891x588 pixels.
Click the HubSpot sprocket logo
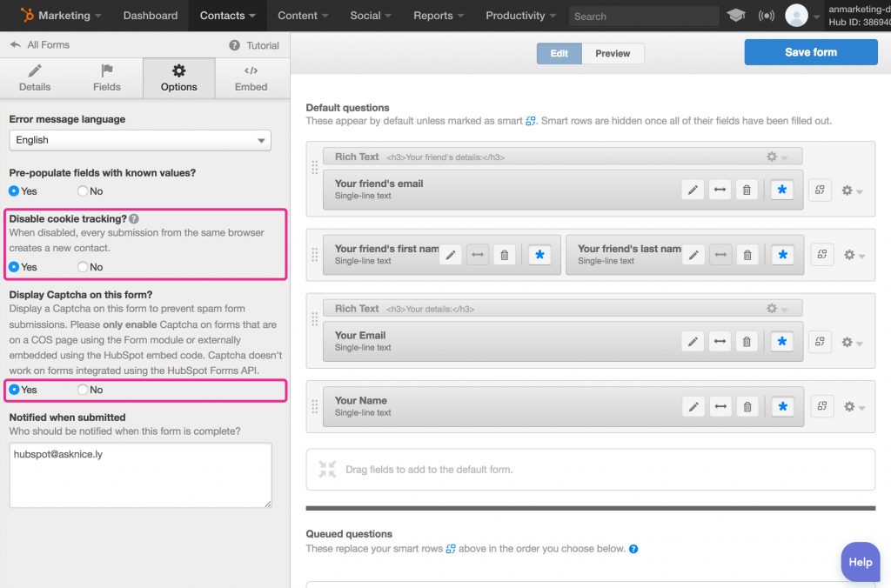[x=27, y=16]
